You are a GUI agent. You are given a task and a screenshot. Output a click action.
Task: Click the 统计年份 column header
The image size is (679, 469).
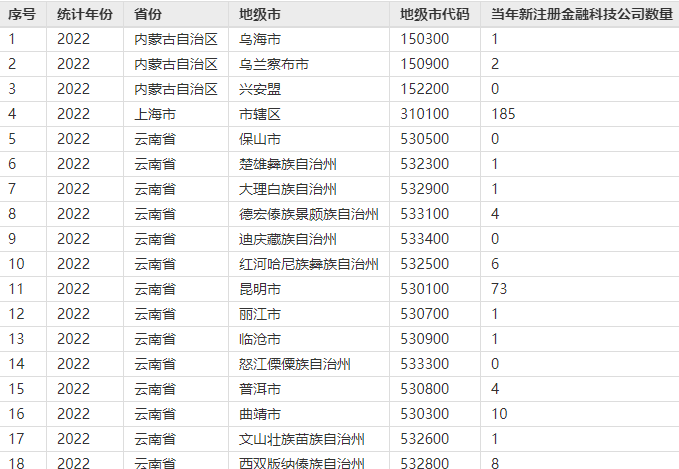[85, 14]
